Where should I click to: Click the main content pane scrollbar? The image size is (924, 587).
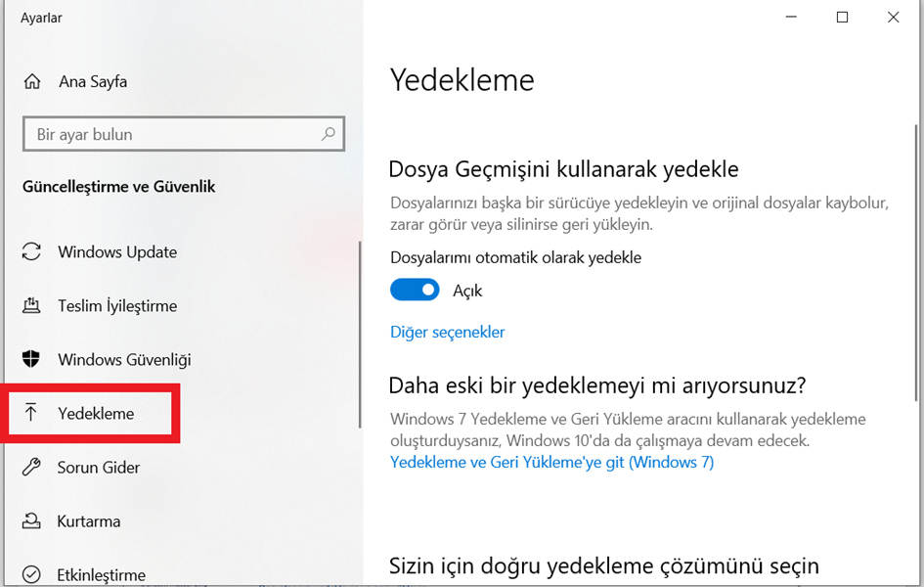916,263
